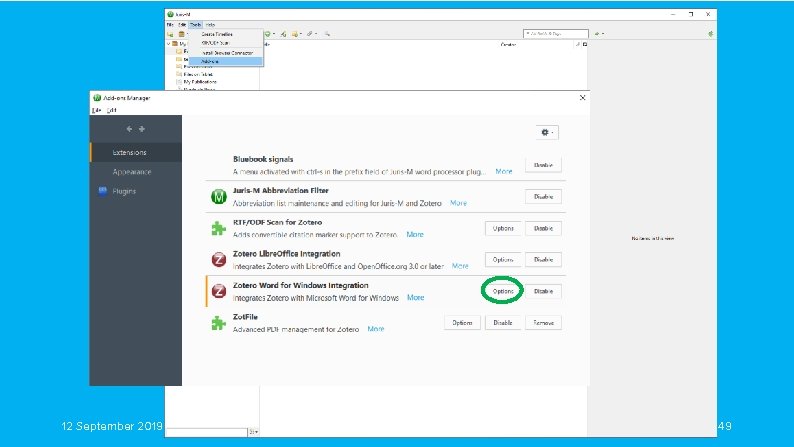
Task: Disable RTF/ODF Scan for Zotero
Action: coord(543,228)
